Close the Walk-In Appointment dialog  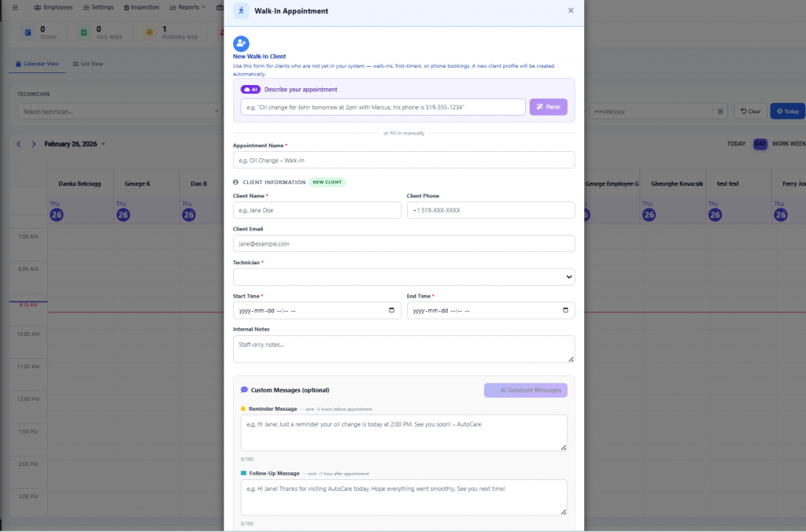[571, 11]
